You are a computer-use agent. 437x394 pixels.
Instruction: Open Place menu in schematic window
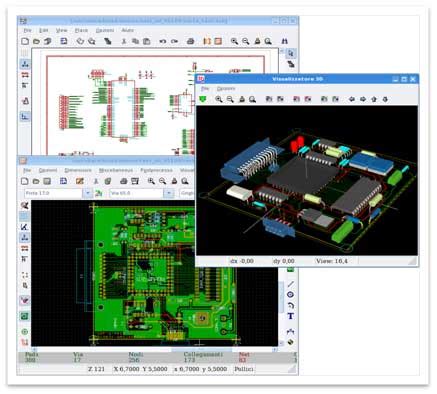[x=81, y=30]
